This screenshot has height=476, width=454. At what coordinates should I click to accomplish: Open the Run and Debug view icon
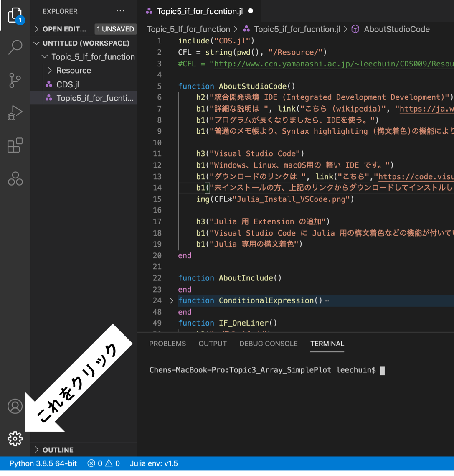(x=15, y=113)
